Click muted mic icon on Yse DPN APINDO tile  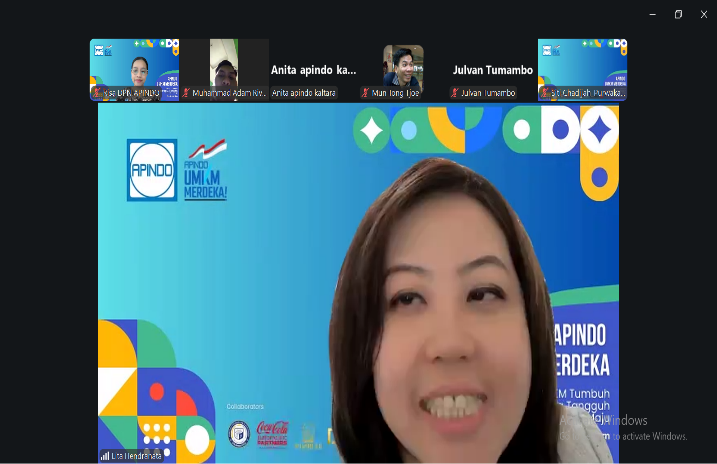(x=97, y=93)
